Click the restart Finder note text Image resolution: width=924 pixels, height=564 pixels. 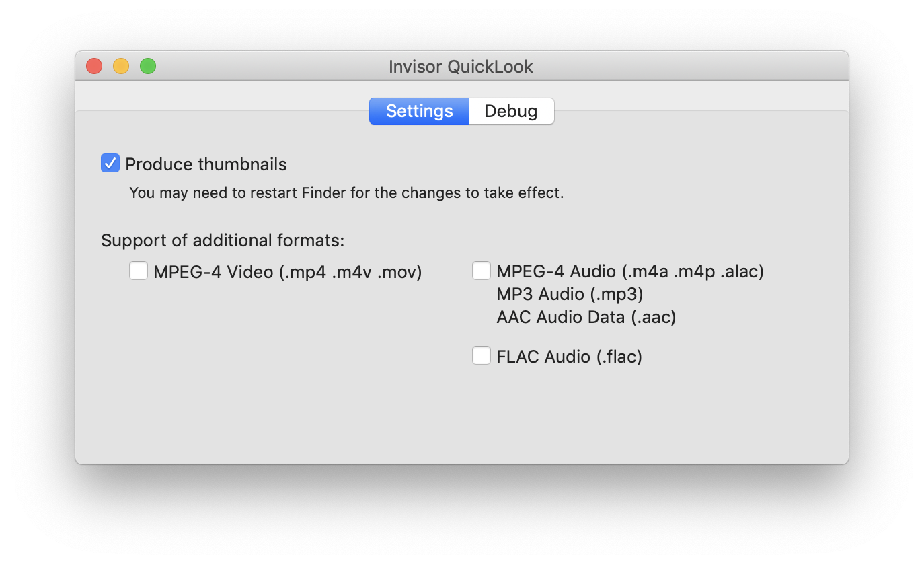pos(346,193)
